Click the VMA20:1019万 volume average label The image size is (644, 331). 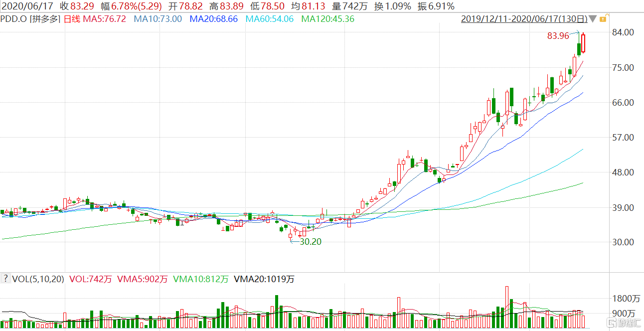tap(264, 279)
